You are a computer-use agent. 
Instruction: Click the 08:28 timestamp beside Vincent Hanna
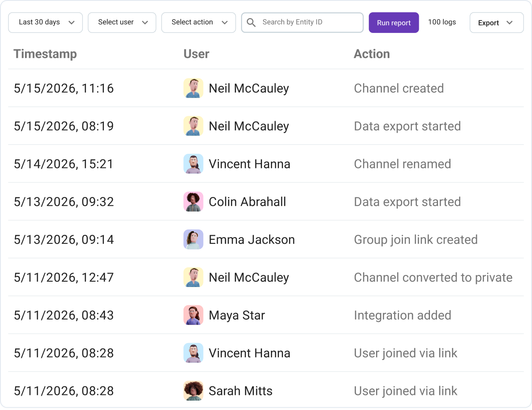coord(64,353)
